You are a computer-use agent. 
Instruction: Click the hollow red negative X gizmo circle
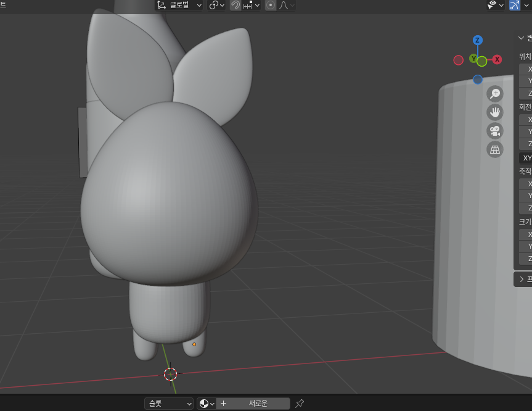tap(459, 60)
